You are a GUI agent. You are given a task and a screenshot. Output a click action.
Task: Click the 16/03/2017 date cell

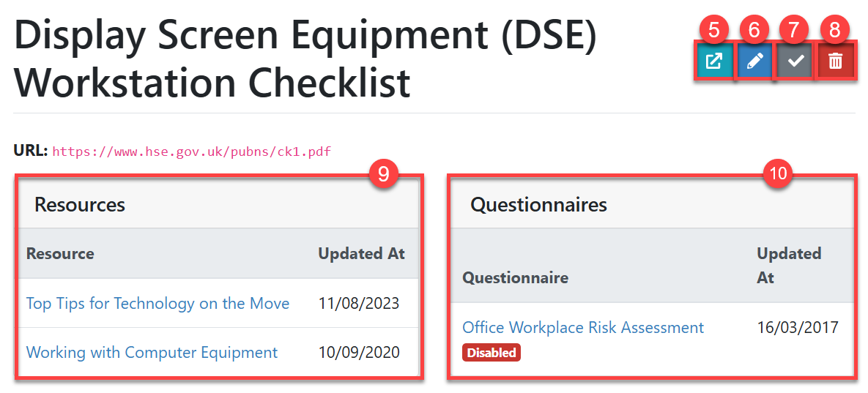[x=798, y=327]
